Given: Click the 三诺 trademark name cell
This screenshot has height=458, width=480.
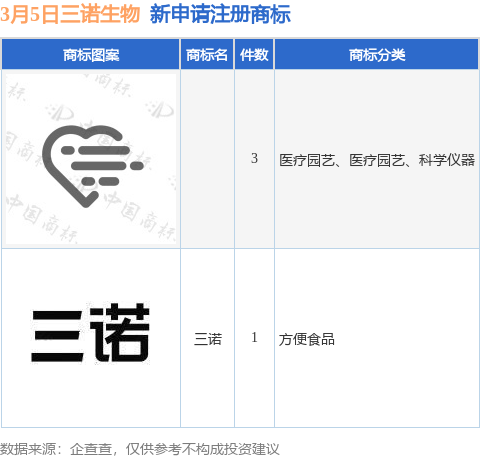Looking at the screenshot, I should (207, 339).
